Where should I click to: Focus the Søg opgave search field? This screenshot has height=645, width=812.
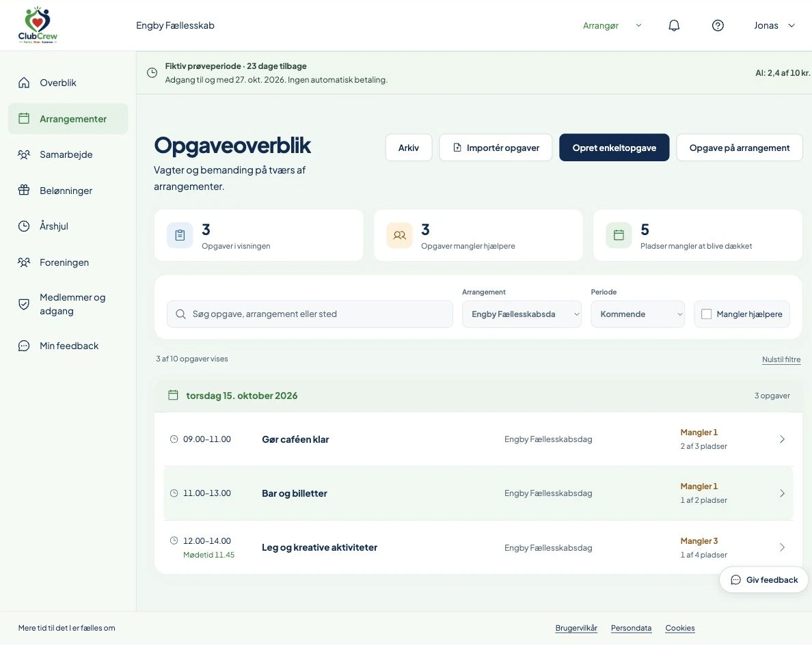pyautogui.click(x=310, y=314)
